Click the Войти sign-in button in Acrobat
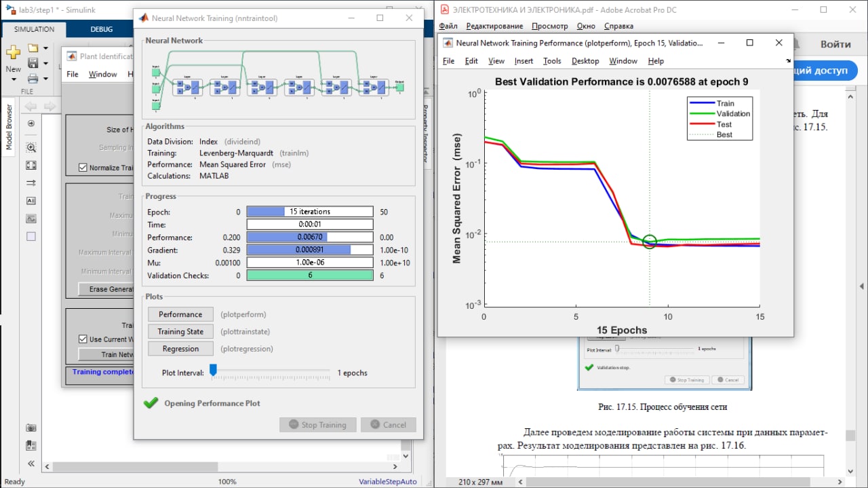The width and height of the screenshot is (868, 488). (x=835, y=45)
